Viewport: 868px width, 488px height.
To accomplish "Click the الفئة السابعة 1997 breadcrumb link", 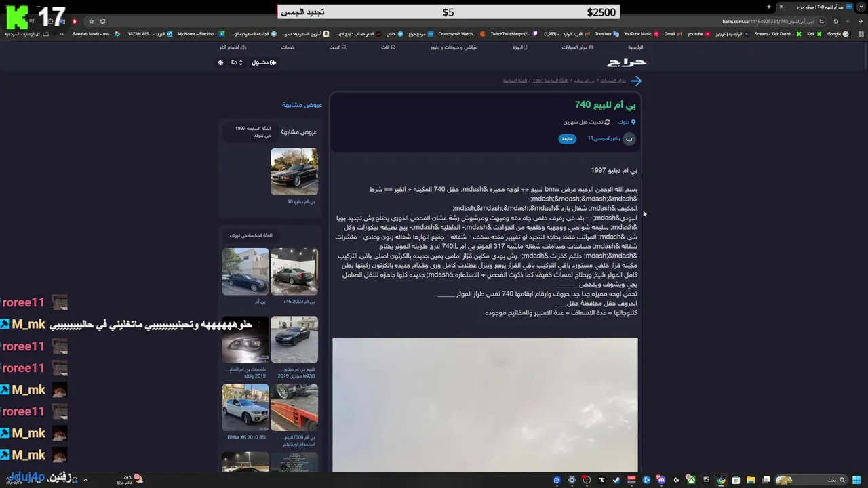I will 550,81.
